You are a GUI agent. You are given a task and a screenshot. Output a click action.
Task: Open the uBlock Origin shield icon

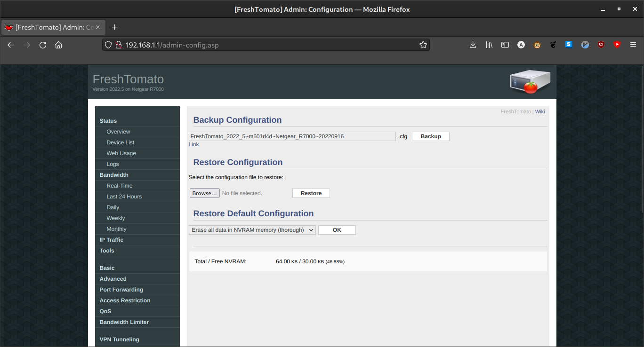point(601,45)
